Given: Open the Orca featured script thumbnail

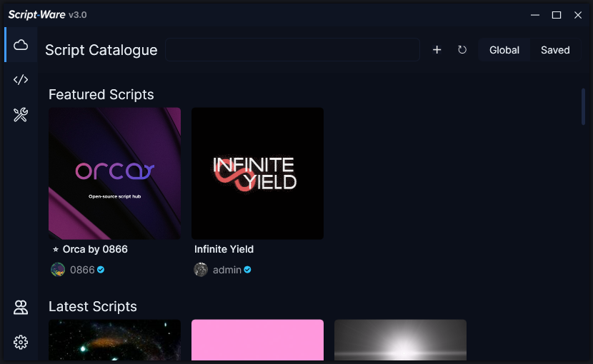Looking at the screenshot, I should click(114, 173).
